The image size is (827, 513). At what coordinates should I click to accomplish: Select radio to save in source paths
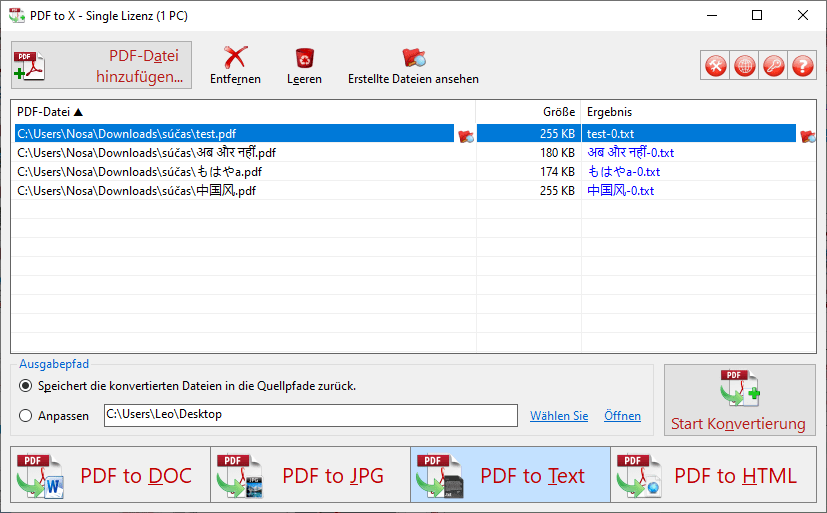pyautogui.click(x=25, y=386)
